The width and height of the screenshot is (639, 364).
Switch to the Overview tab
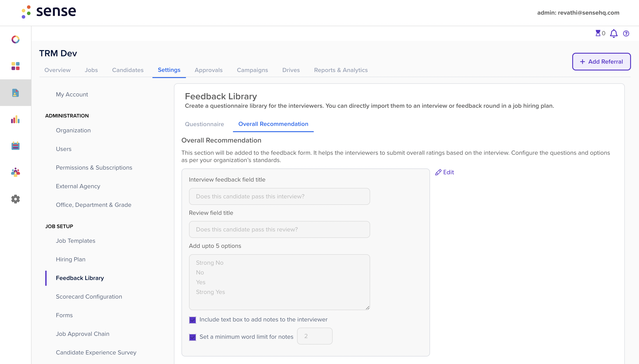[57, 70]
